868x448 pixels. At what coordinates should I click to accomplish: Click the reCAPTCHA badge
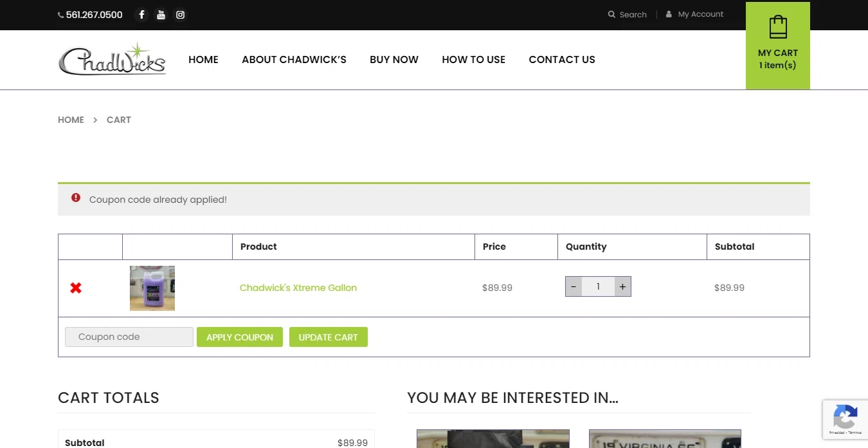[845, 419]
